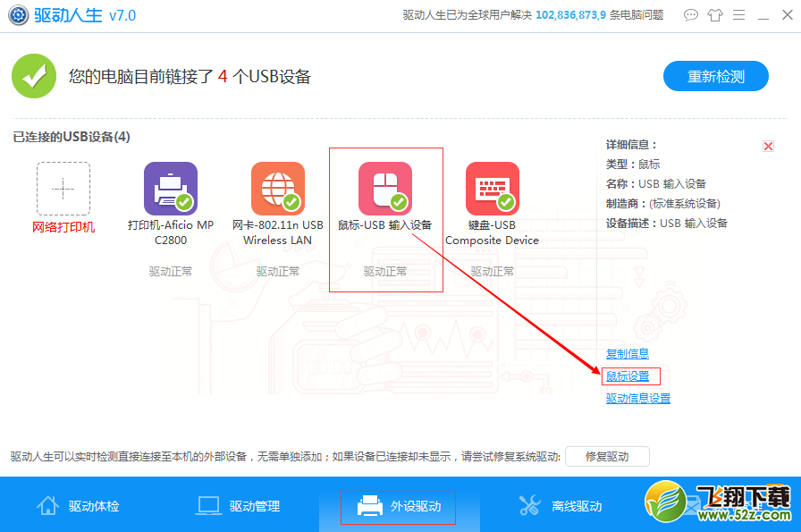The width and height of the screenshot is (801, 532).
Task: Click the tools icon of 离线驱动
Action: pos(530,505)
